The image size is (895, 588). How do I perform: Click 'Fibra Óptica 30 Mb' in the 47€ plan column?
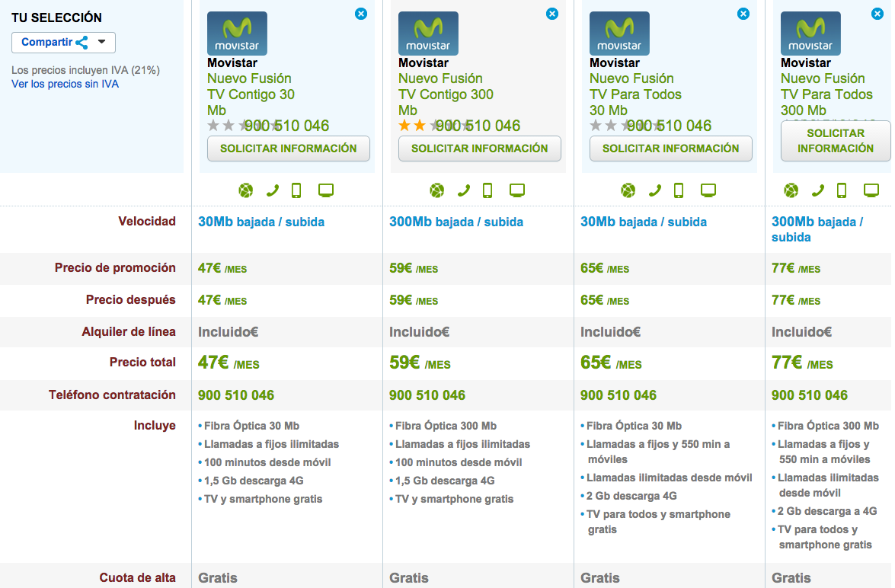click(x=251, y=426)
